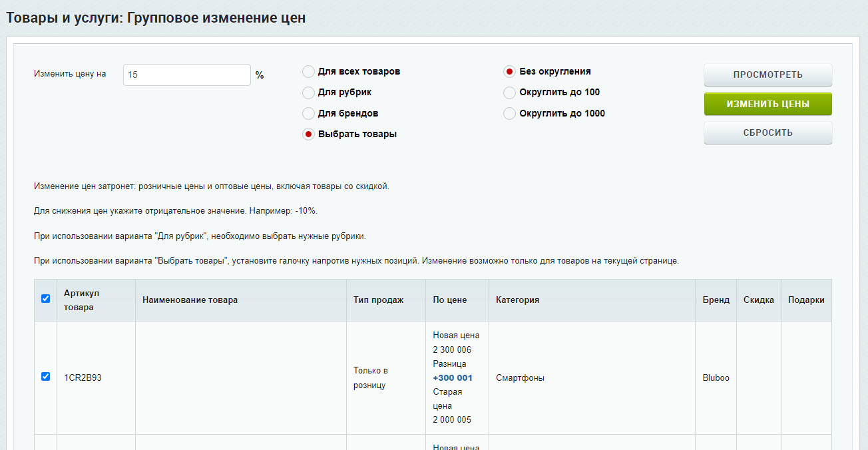Image resolution: width=868 pixels, height=450 pixels.
Task: Click the price change percent input field
Action: tap(186, 75)
